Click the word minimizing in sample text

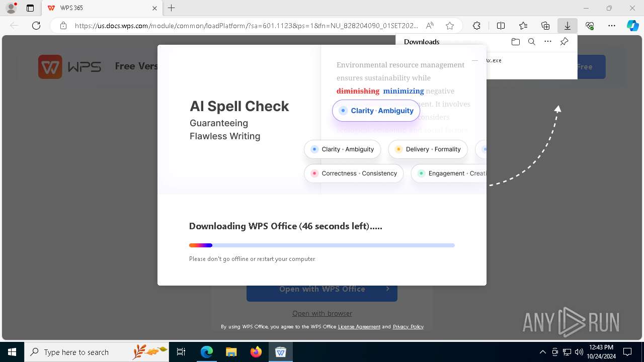404,91
